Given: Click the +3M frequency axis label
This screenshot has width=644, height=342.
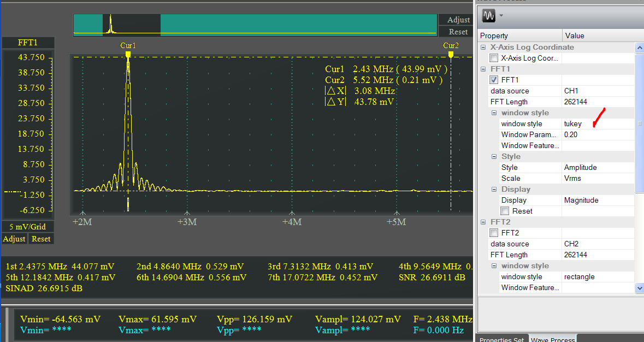Looking at the screenshot, I should pos(187,222).
